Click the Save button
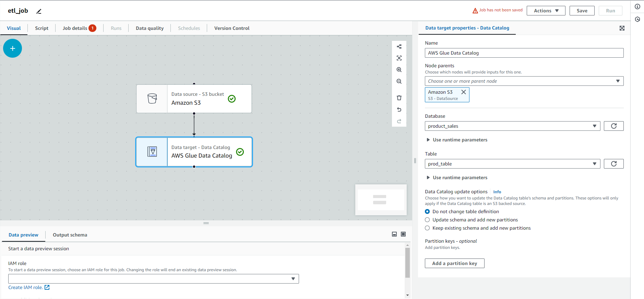This screenshot has width=644, height=299. click(582, 11)
